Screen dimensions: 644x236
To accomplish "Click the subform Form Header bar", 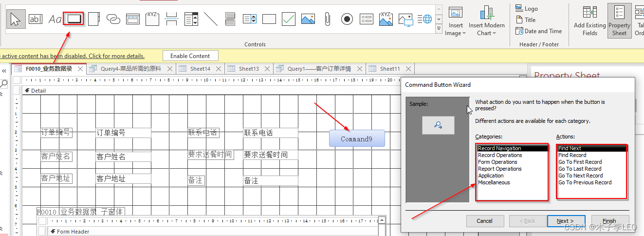I will tap(213, 232).
